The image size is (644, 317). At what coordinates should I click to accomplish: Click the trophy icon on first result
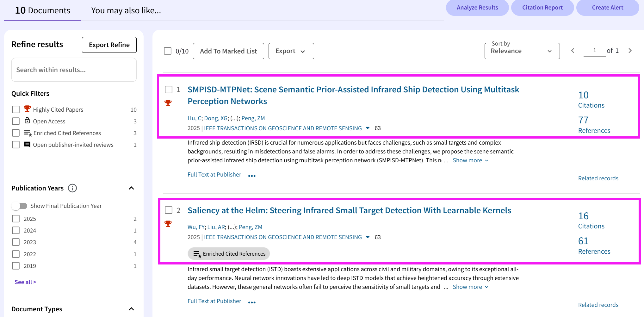click(x=168, y=103)
